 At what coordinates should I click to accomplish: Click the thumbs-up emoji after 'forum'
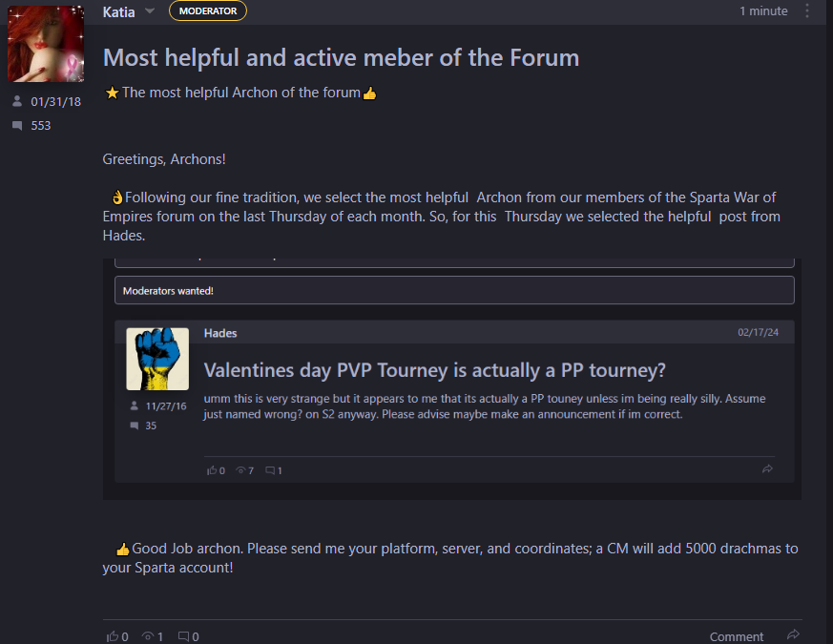click(x=370, y=93)
